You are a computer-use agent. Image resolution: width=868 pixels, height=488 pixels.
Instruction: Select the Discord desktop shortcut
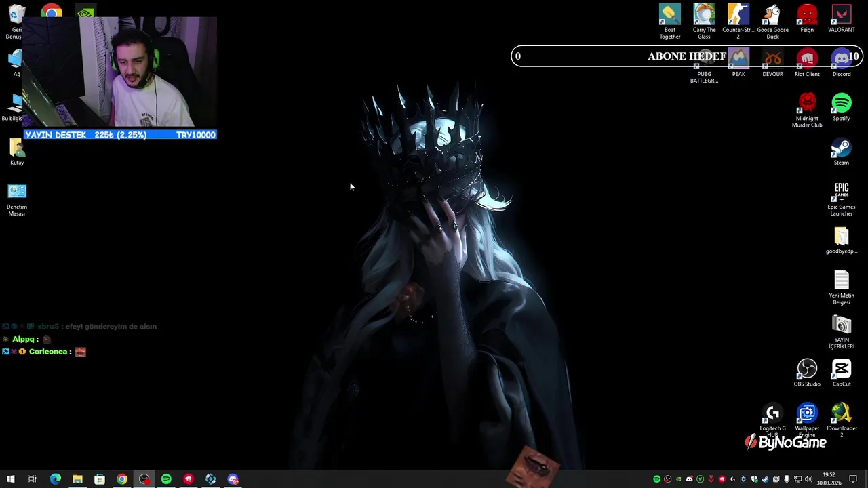coord(842,63)
